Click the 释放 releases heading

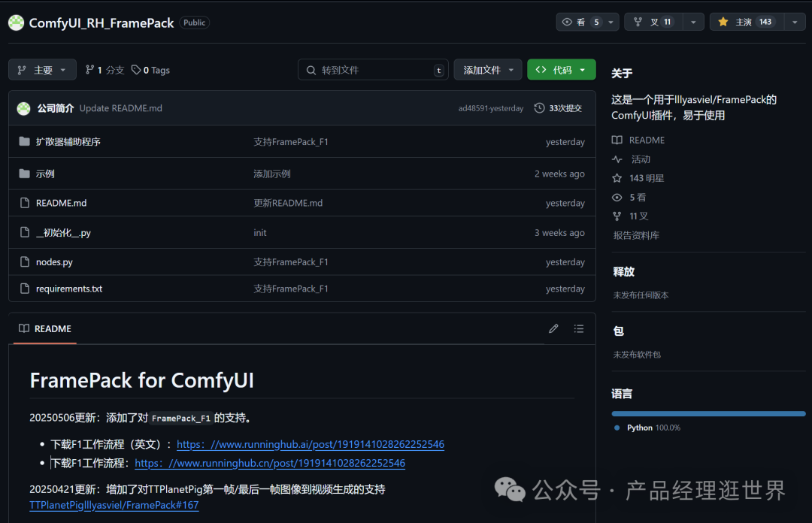623,272
